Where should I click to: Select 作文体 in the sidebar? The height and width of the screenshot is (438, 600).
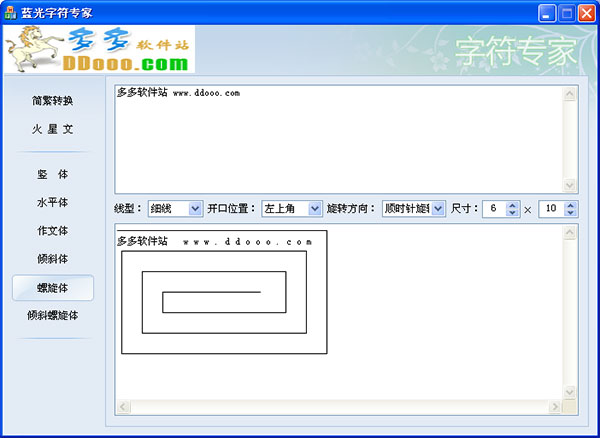coord(52,231)
